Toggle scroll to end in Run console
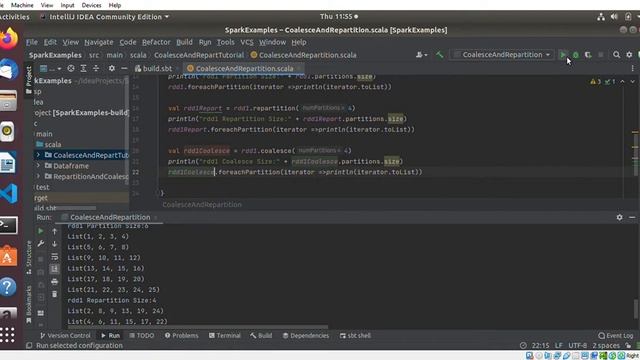This screenshot has width=640, height=360. pyautogui.click(x=54, y=269)
